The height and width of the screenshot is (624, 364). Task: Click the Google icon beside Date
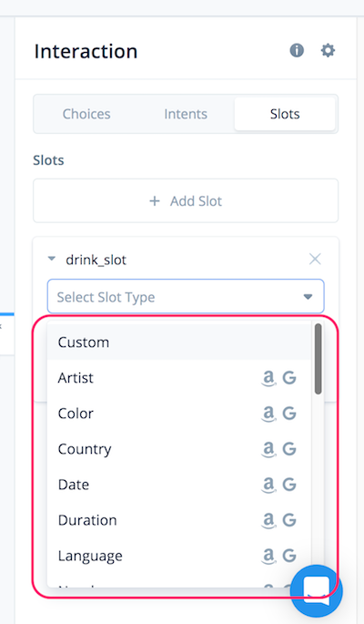pos(289,485)
